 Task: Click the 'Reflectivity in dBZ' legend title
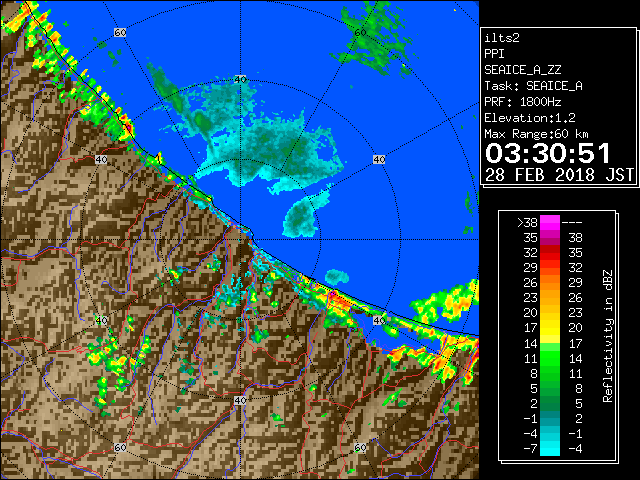pyautogui.click(x=607, y=336)
